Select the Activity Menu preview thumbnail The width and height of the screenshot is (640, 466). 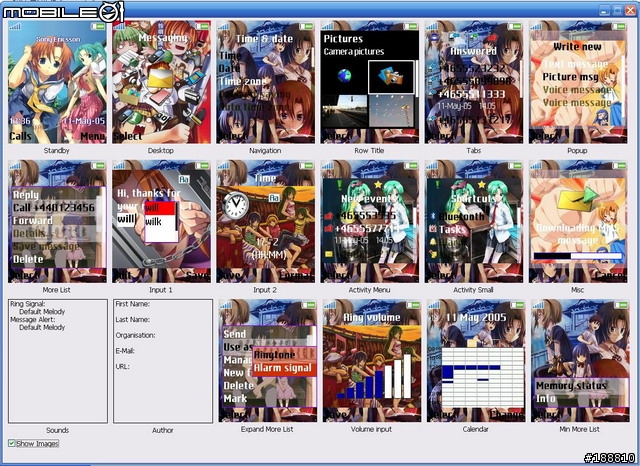(x=370, y=221)
